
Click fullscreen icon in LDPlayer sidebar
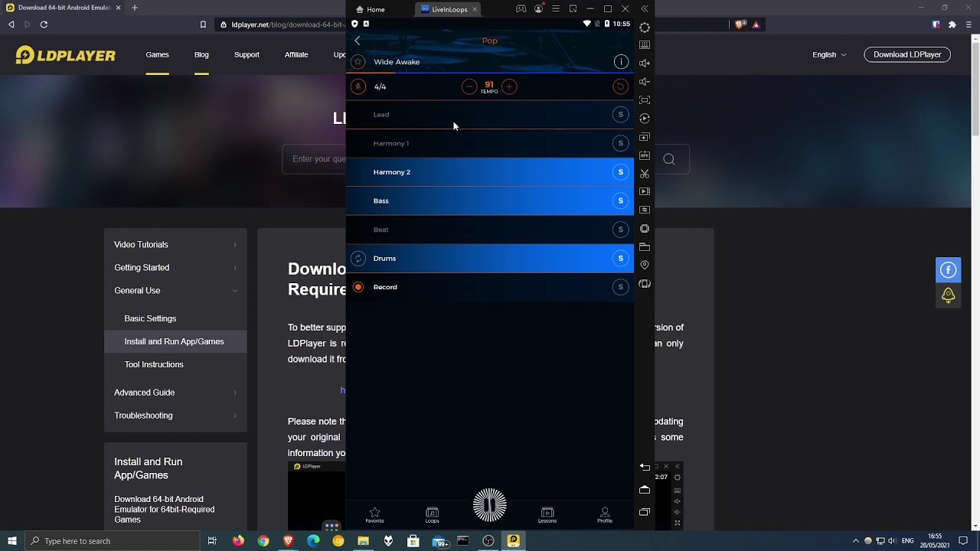645,100
